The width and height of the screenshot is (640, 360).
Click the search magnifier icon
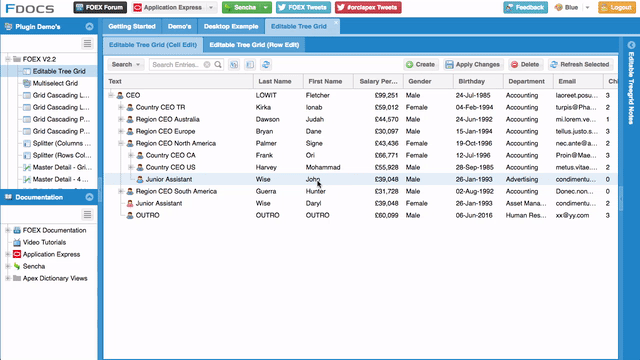click(x=218, y=64)
